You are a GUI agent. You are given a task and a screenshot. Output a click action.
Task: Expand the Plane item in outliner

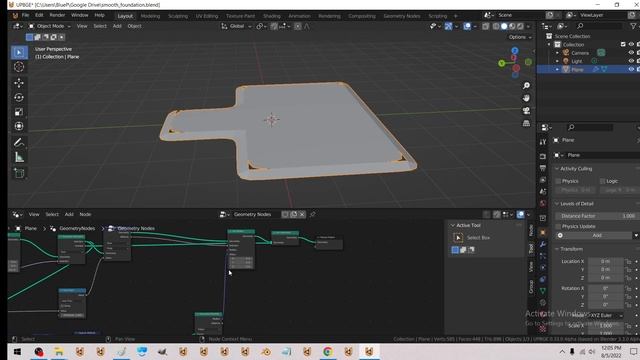click(x=557, y=69)
